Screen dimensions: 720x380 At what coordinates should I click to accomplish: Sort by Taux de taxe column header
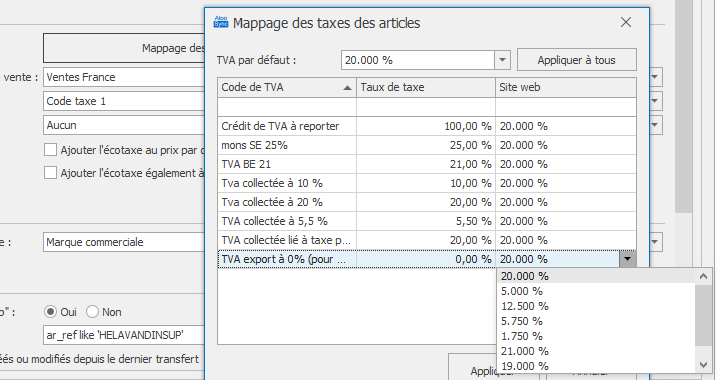[x=426, y=87]
